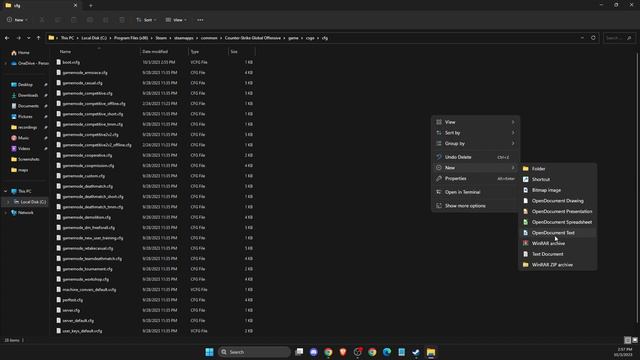Select user_keys_default.vcfg file
Viewport: 640px width, 360px height.
[82, 331]
